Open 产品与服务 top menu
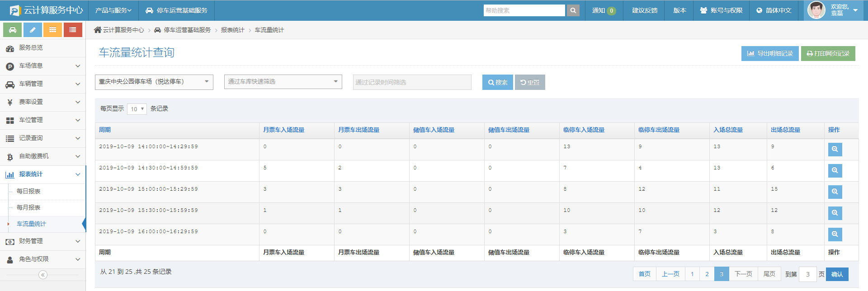This screenshot has height=291, width=868. click(113, 10)
